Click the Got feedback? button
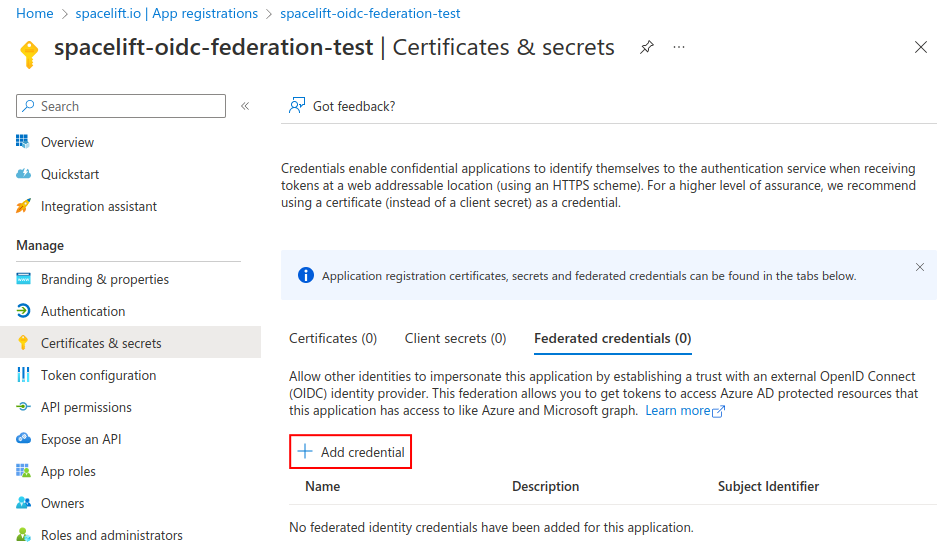Screen dimensions: 946x552 [342, 106]
